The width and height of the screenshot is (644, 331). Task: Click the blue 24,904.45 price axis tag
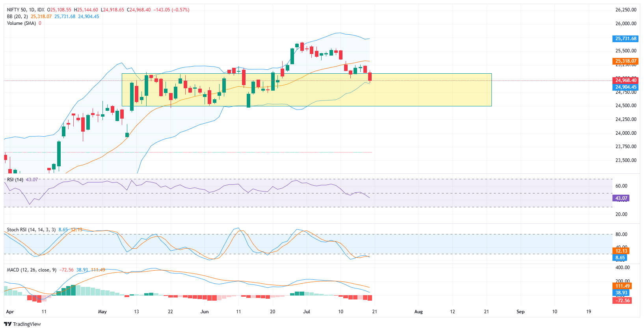(626, 87)
